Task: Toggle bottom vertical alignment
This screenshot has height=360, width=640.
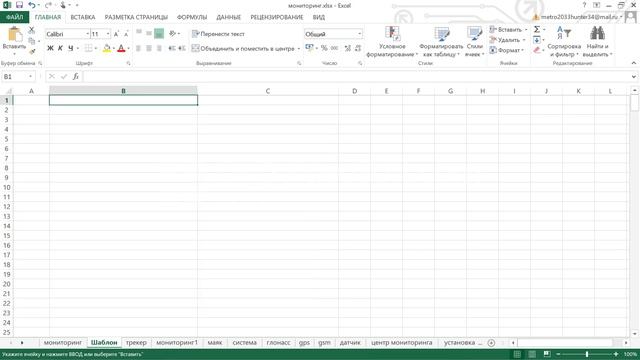Action: coord(159,33)
